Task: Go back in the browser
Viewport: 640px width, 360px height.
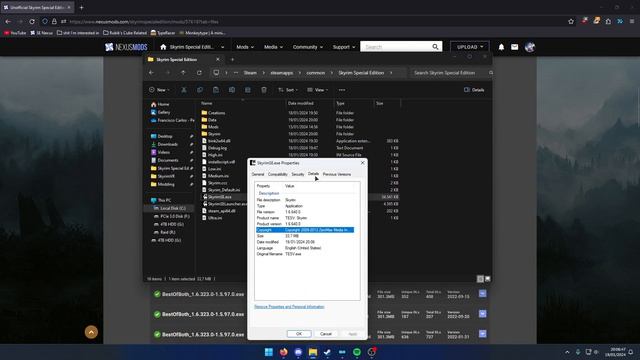Action: (8, 21)
